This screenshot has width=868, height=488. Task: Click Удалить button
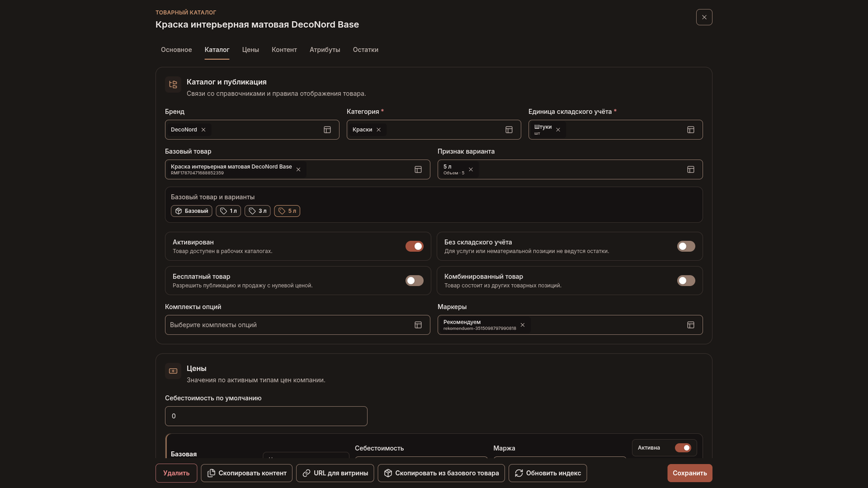coord(176,473)
